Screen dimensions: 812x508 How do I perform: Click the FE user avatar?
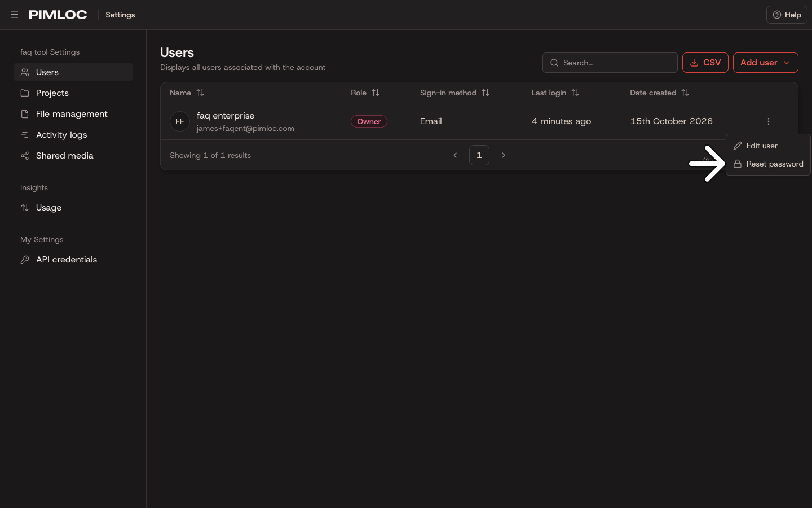[x=180, y=121]
